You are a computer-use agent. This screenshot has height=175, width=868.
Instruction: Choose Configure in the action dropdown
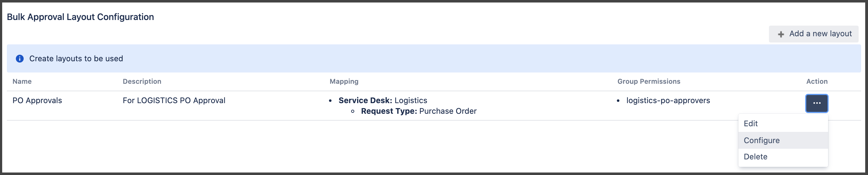pos(761,140)
